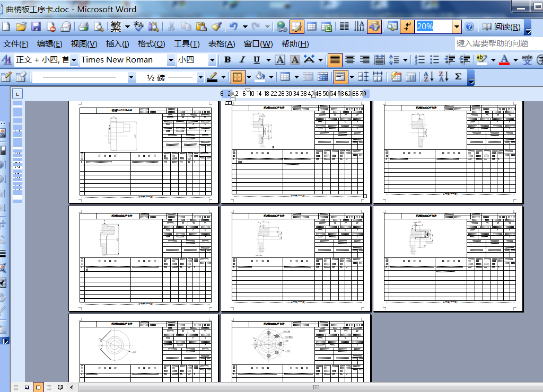The height and width of the screenshot is (392, 543).
Task: Toggle the Draw Table pencil
Action: tap(6, 77)
